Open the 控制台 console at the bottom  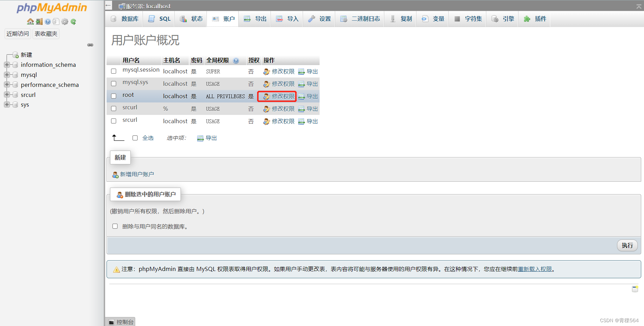pos(120,322)
